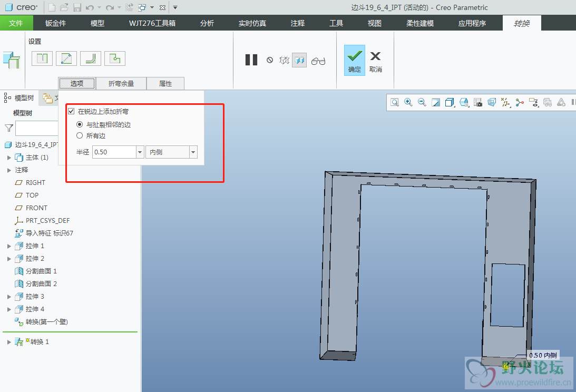Open the display style cube icon
Image resolution: width=576 pixels, height=392 pixels.
pyautogui.click(x=450, y=102)
